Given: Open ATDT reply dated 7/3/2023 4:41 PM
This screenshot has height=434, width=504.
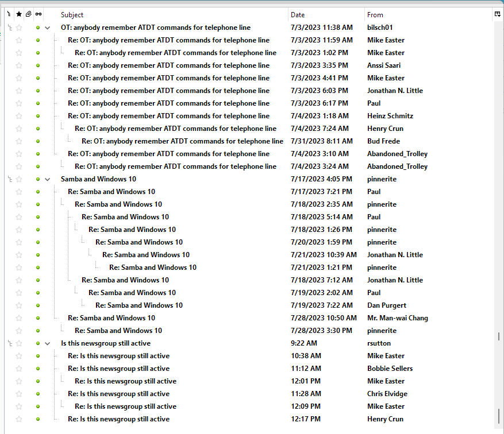Looking at the screenshot, I should pos(168,78).
